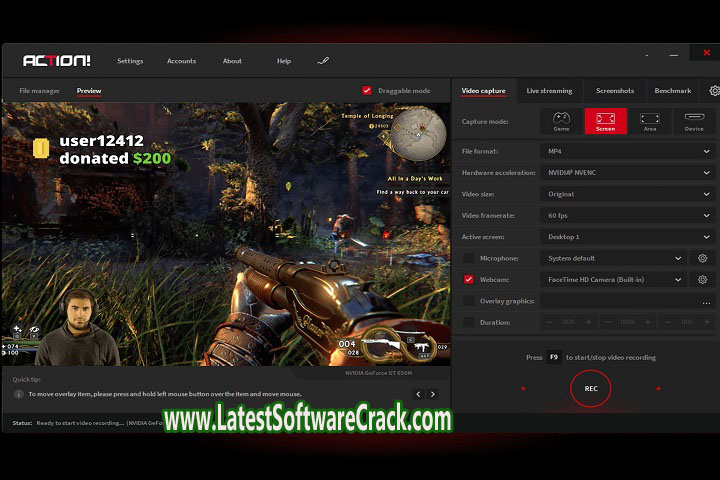
Task: Disable Draggable mode checkbox
Action: pyautogui.click(x=367, y=91)
